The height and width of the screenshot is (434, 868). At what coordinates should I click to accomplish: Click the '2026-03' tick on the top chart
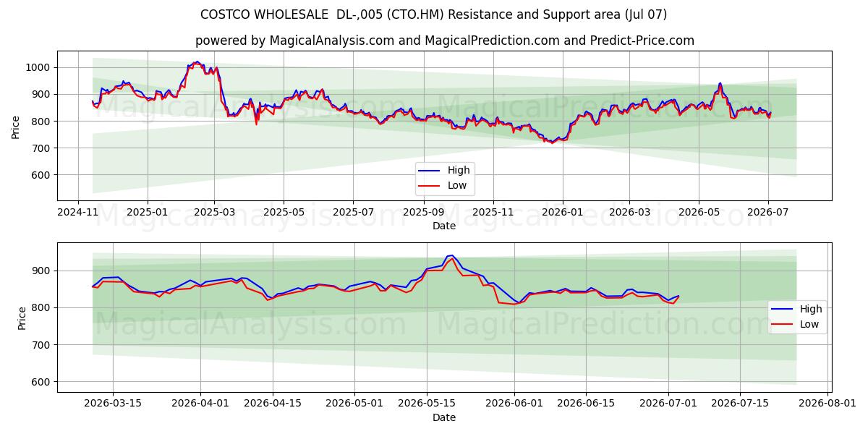(x=629, y=212)
